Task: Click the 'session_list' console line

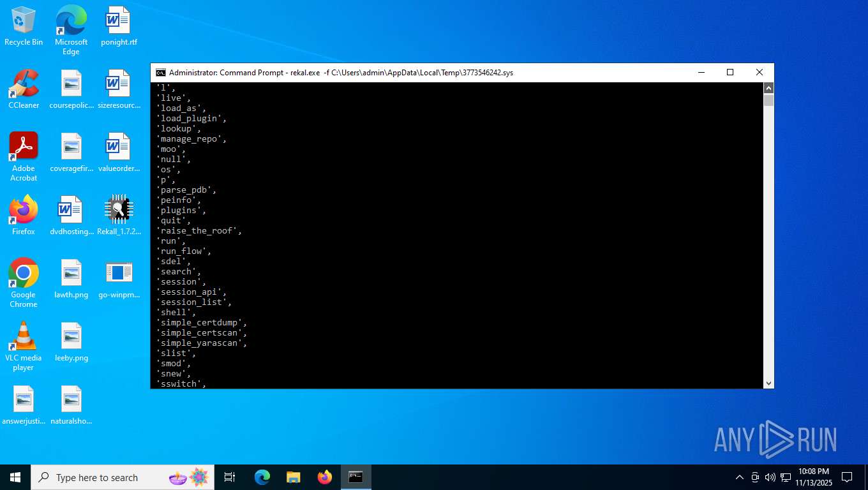Action: pos(194,302)
